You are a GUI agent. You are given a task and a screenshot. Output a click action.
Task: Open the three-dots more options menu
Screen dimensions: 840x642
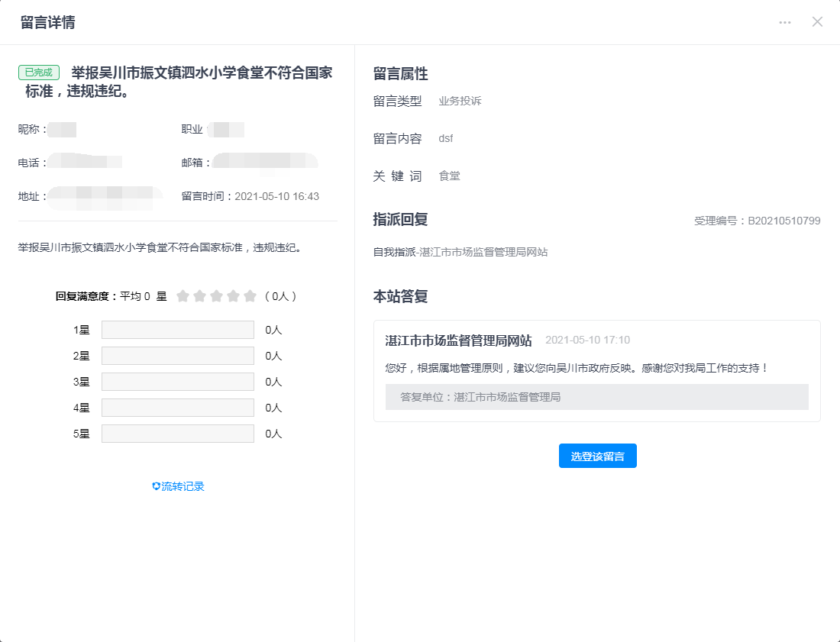pyautogui.click(x=785, y=22)
